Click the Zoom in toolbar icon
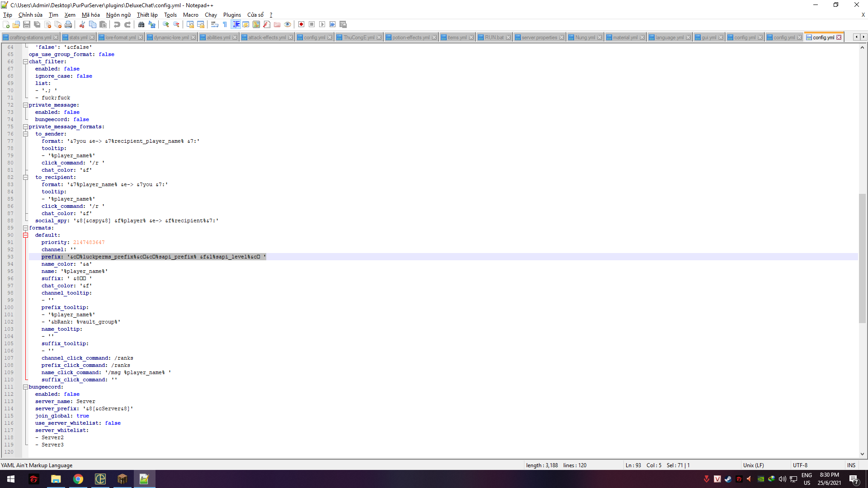The image size is (868, 488). click(x=166, y=24)
